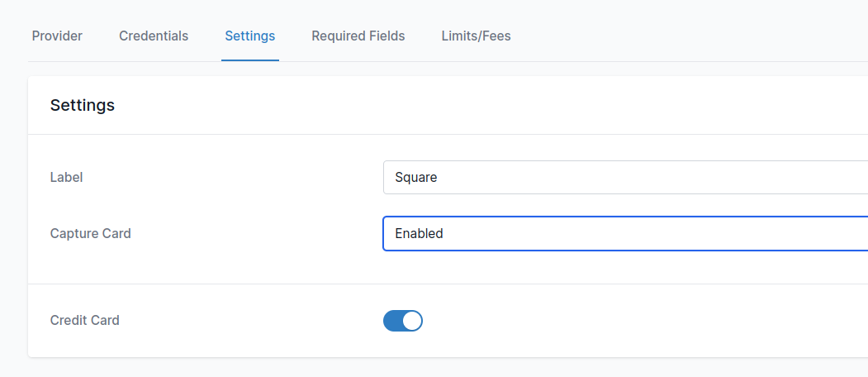
Task: Select the active Settings tab
Action: point(249,36)
